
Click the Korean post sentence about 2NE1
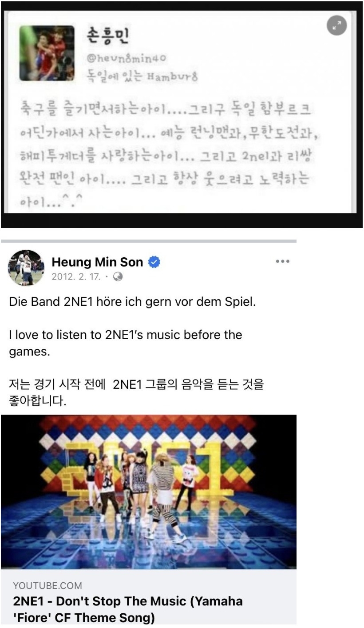[136, 392]
